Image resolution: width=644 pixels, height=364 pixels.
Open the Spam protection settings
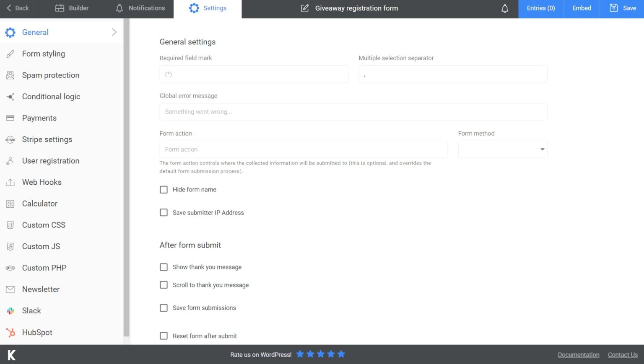pos(50,75)
